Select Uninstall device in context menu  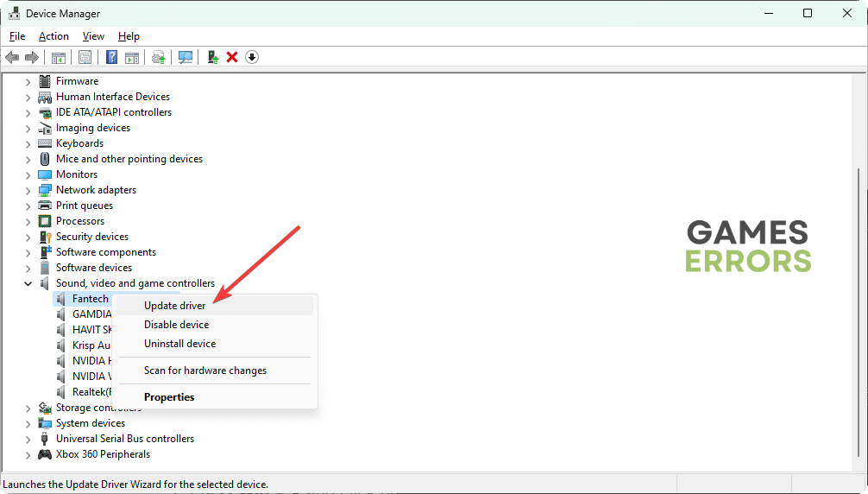[215, 344]
